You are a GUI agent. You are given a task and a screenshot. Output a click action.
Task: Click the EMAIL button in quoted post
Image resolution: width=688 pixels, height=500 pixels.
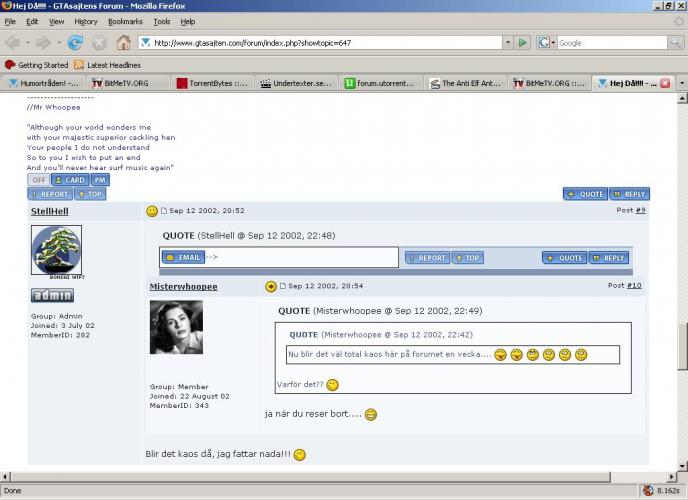click(183, 257)
